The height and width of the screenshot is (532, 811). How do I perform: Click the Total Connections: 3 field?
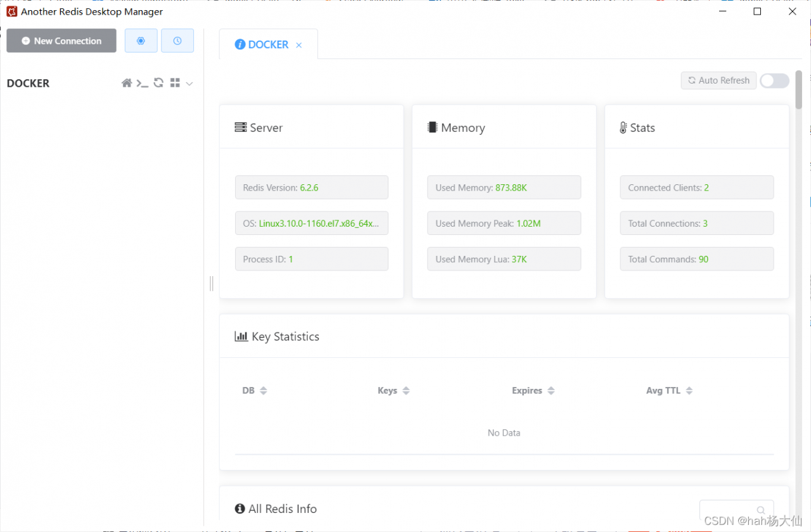(697, 223)
